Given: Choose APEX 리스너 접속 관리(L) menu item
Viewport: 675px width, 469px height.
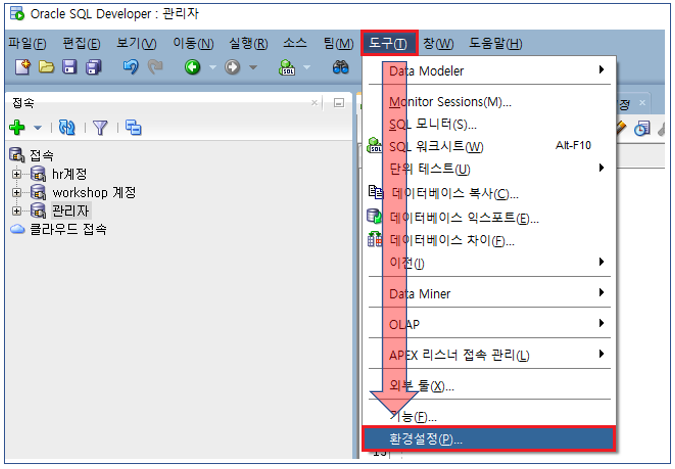Looking at the screenshot, I should (x=490, y=355).
